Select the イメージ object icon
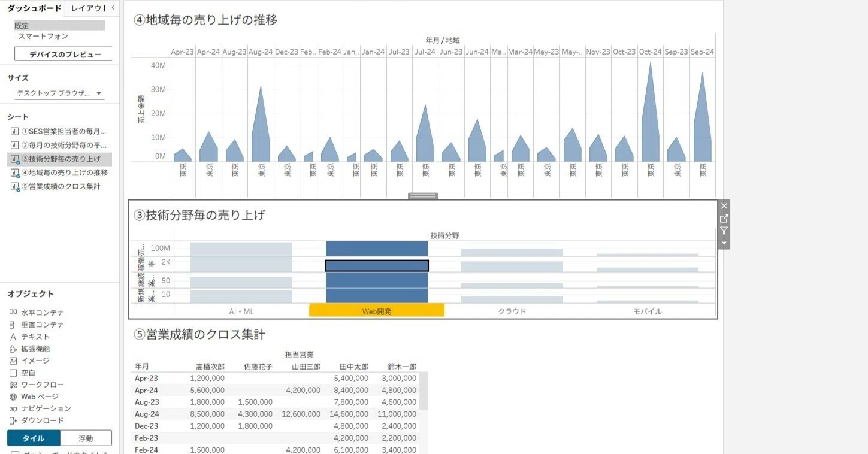Screen dimensions: 868x454 pyautogui.click(x=13, y=361)
